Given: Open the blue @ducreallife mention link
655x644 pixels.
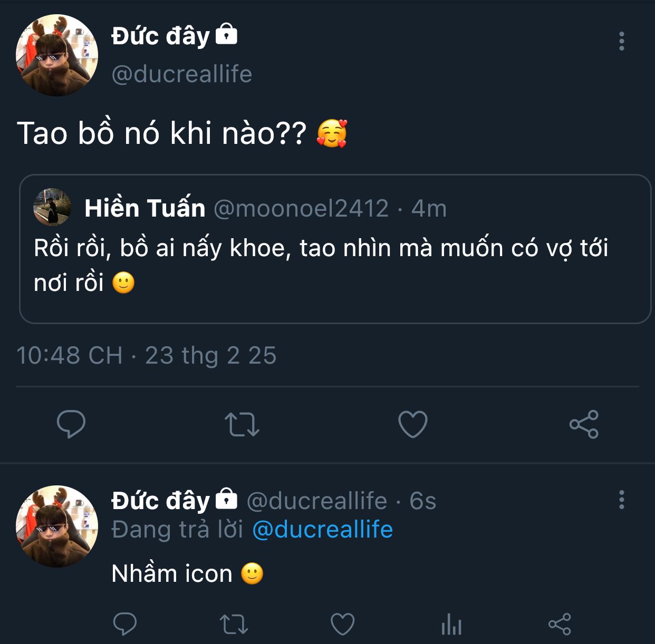Looking at the screenshot, I should [323, 529].
